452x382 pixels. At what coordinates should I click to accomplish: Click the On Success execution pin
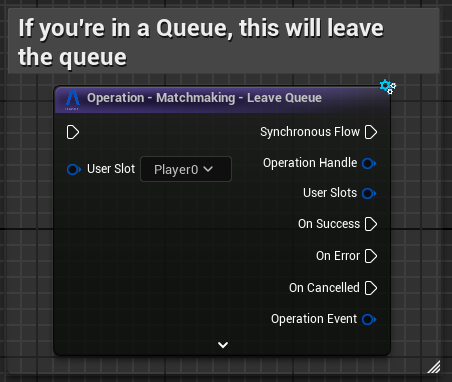[371, 224]
